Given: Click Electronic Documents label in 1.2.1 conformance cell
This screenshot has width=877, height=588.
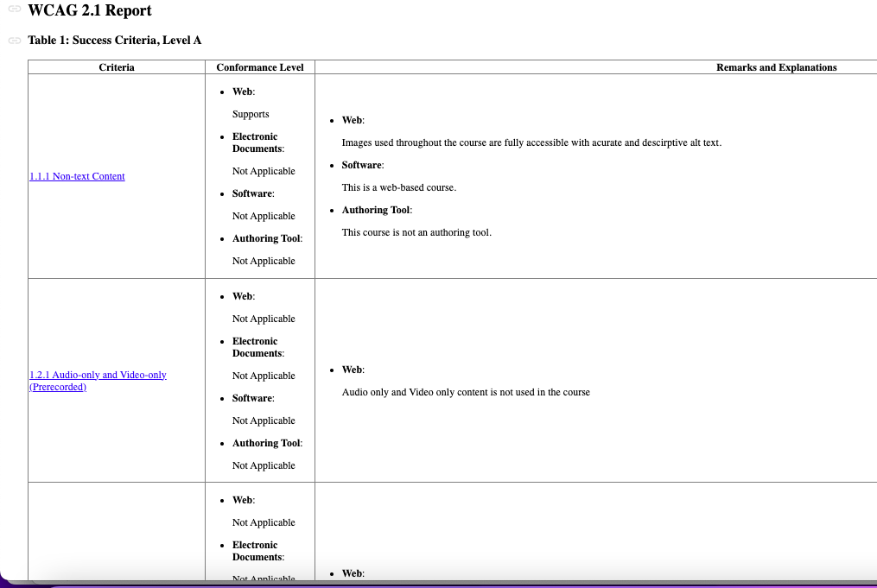Looking at the screenshot, I should click(x=257, y=347).
